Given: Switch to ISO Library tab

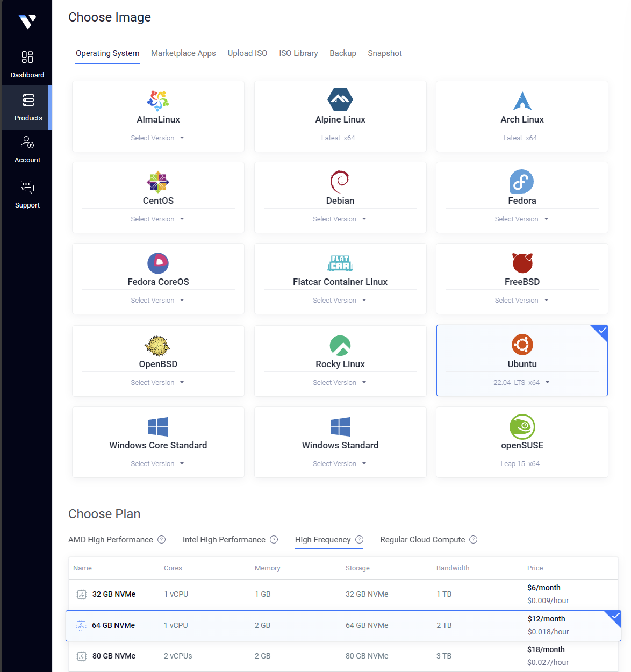Looking at the screenshot, I should (x=298, y=53).
